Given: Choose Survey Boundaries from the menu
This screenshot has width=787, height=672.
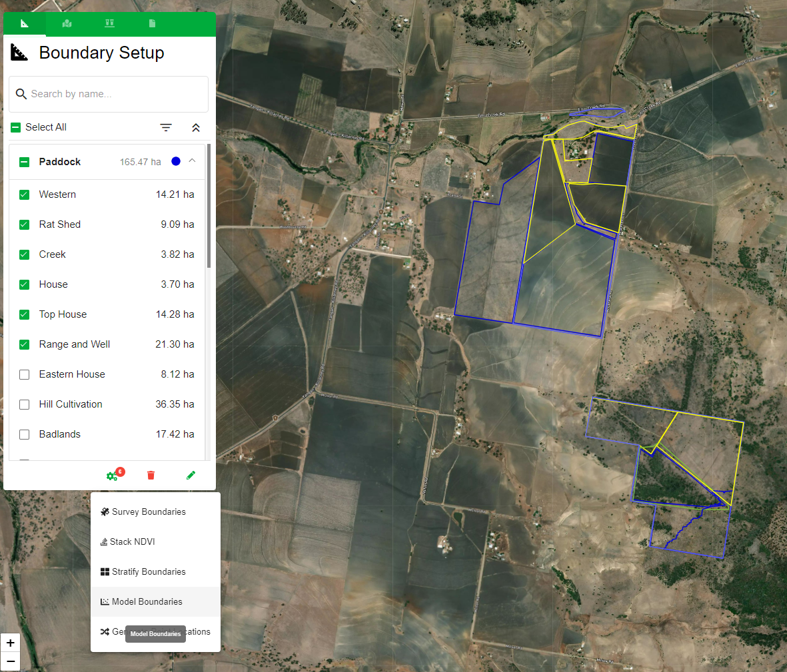Looking at the screenshot, I should (149, 511).
